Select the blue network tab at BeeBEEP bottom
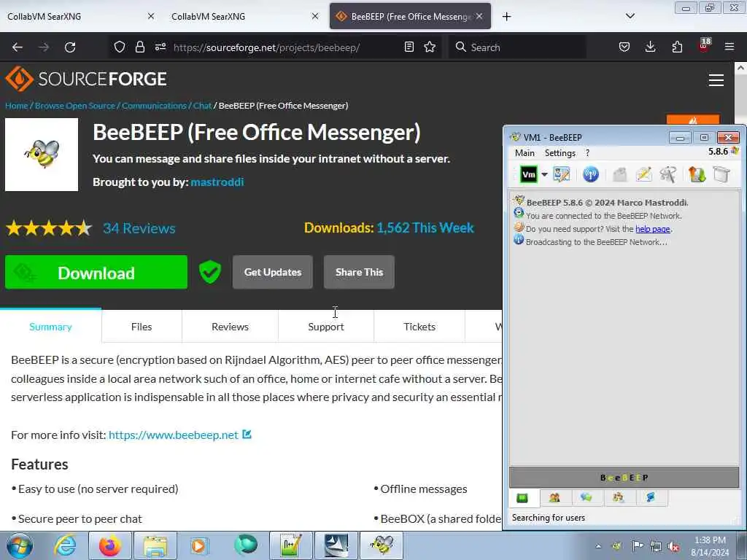747x560 pixels. pyautogui.click(x=650, y=498)
